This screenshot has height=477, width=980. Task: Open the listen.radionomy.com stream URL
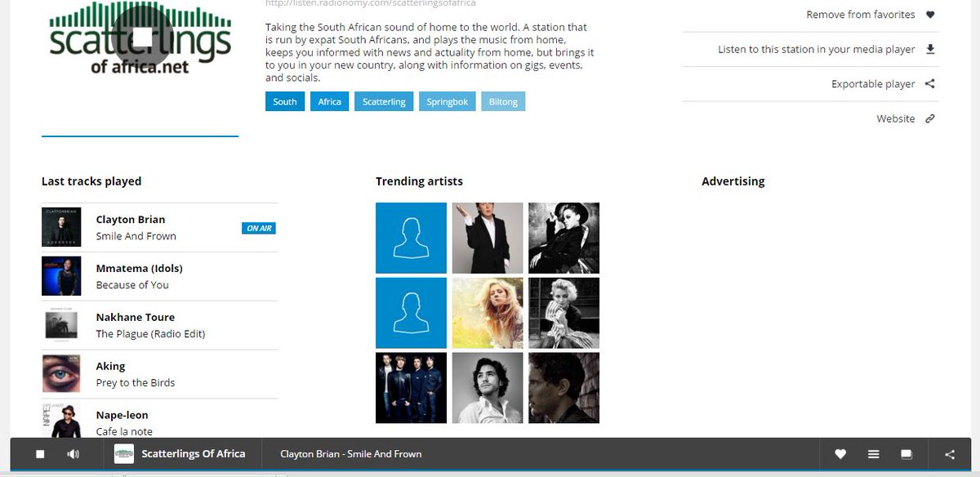coord(371,4)
